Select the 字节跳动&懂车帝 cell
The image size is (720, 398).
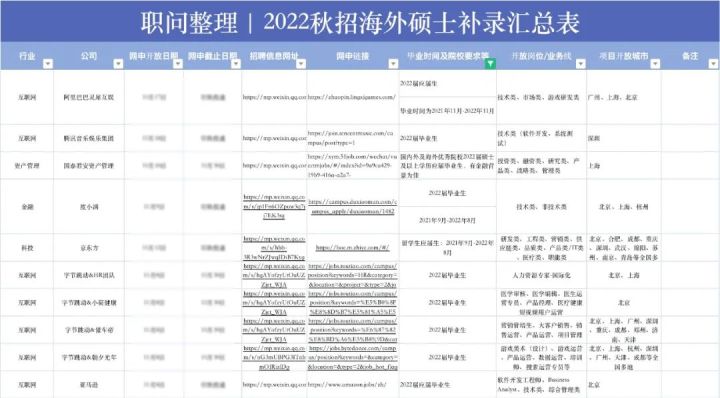click(89, 330)
